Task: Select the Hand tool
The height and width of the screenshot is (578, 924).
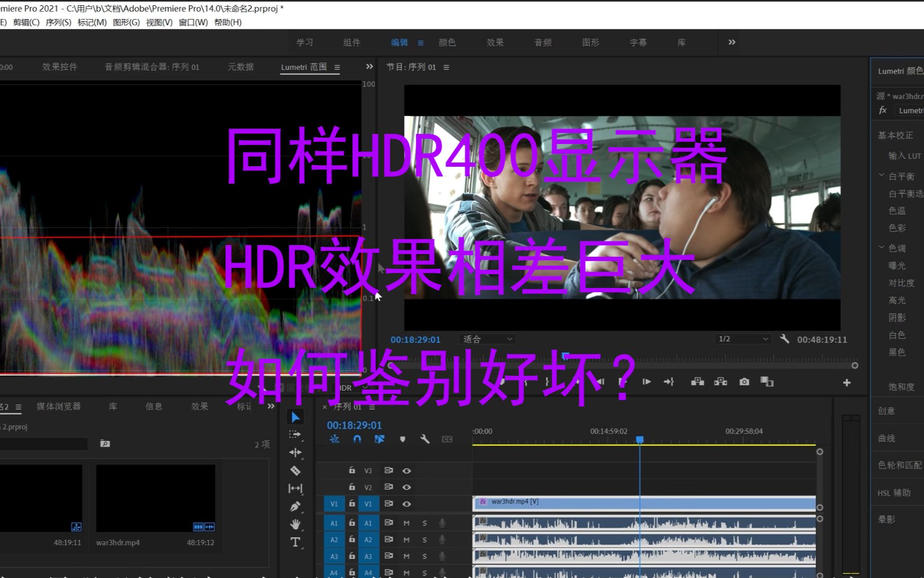Action: 296,523
